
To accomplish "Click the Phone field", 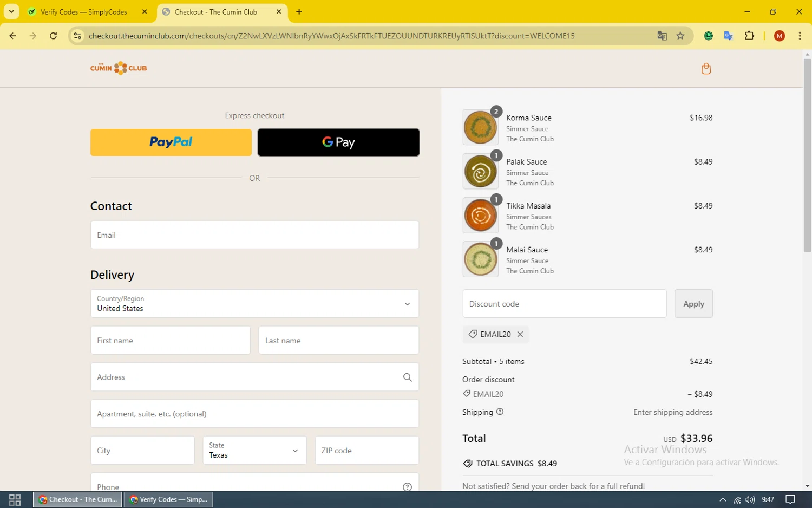I will pyautogui.click(x=254, y=483).
